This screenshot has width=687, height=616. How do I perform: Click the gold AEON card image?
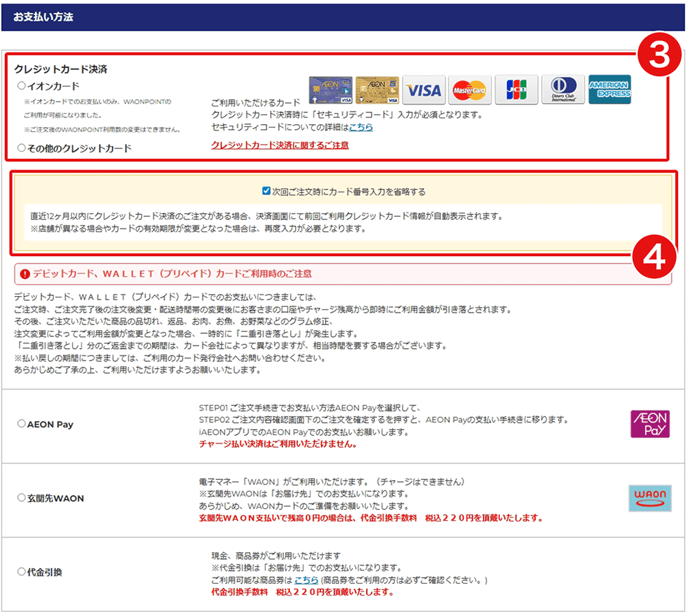[x=377, y=90]
